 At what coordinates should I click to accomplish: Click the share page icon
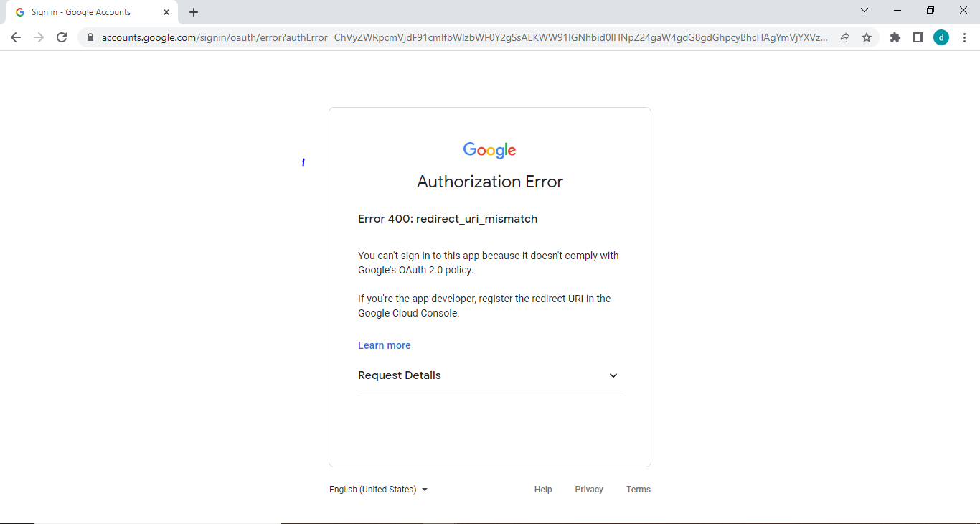pyautogui.click(x=844, y=37)
